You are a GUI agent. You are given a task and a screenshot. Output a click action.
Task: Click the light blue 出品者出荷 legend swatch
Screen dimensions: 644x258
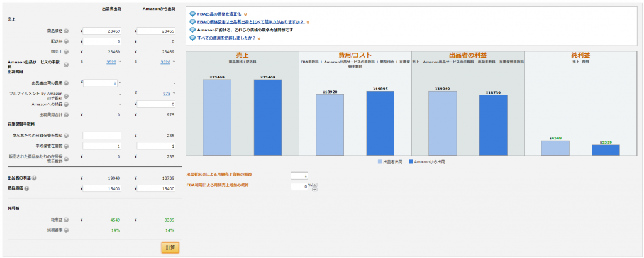(380, 162)
